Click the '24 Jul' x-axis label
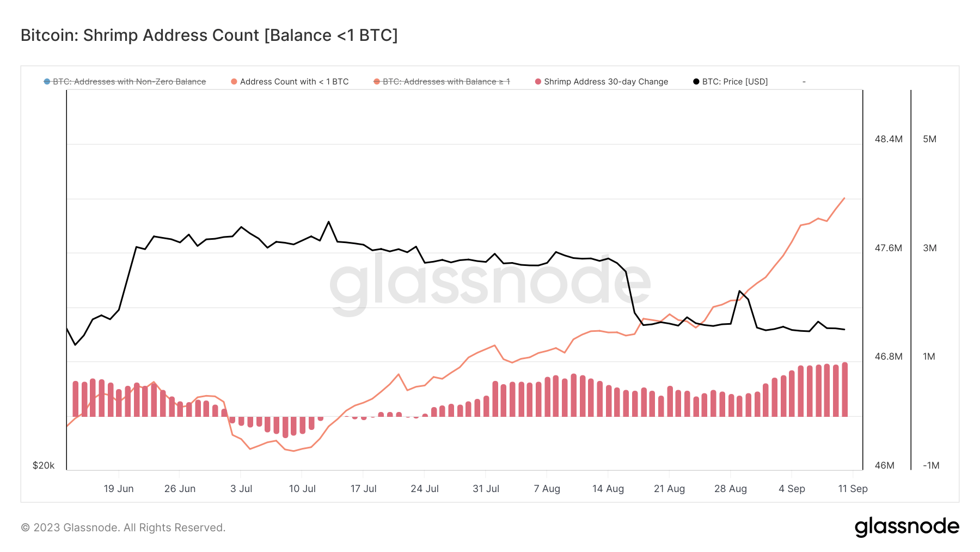Viewport: 980px width, 552px height. click(425, 489)
